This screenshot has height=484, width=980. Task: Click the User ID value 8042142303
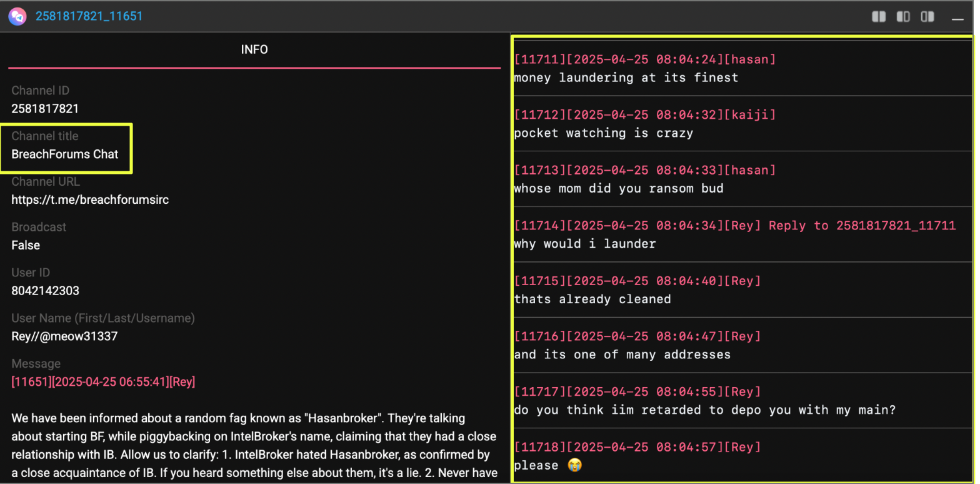45,291
